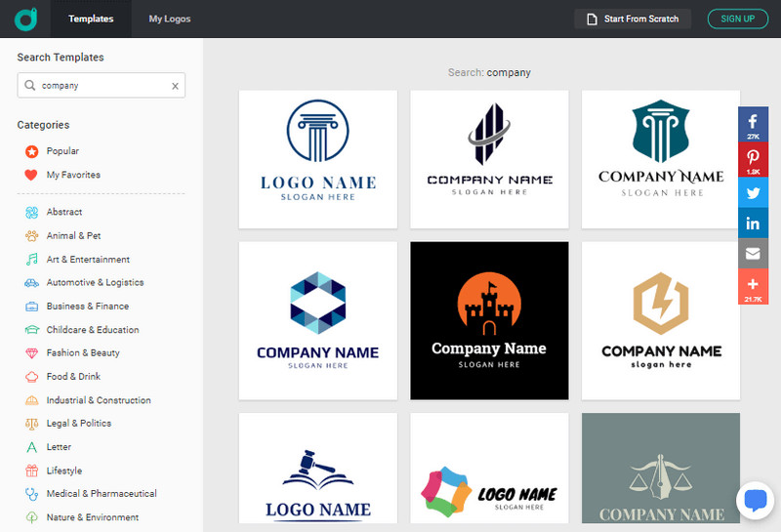Select the Popular category
Screen dimensions: 781x532
click(62, 151)
